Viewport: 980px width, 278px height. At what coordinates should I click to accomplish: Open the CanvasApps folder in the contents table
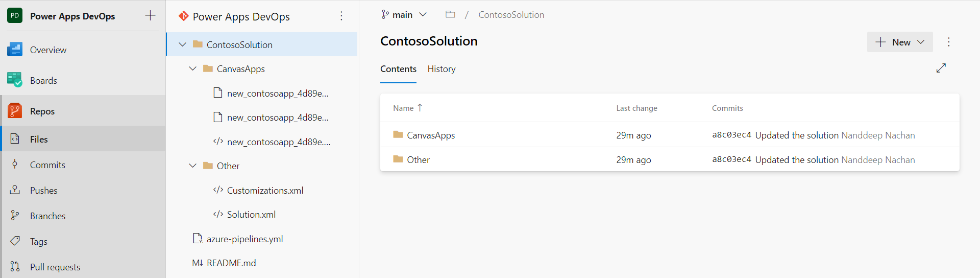[431, 135]
